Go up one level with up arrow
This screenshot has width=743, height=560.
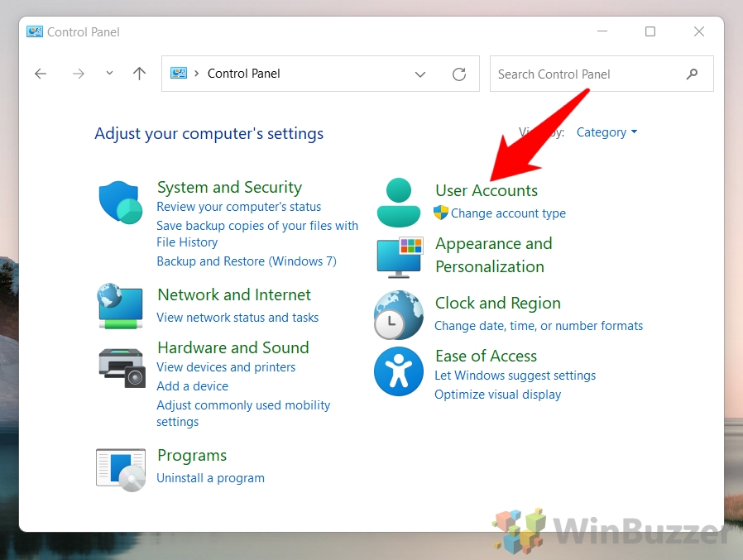[x=139, y=74]
